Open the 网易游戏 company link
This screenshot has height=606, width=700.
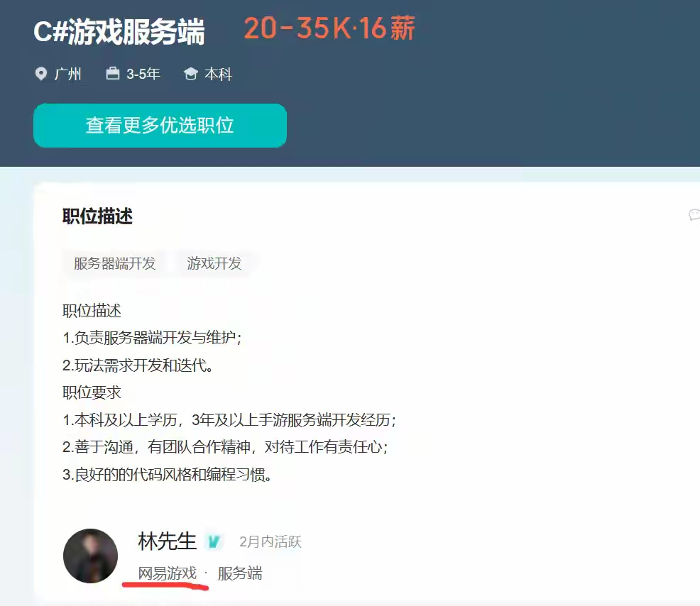pyautogui.click(x=168, y=573)
